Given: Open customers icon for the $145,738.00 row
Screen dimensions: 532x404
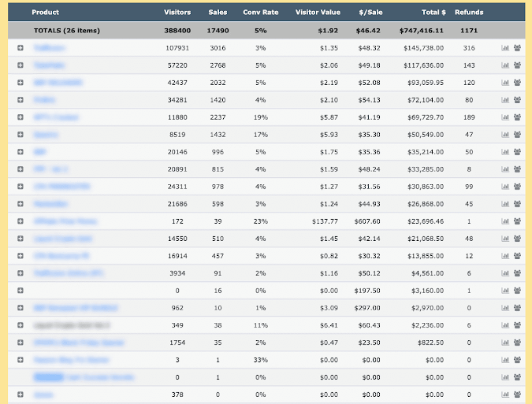Looking at the screenshot, I should pos(517,48).
